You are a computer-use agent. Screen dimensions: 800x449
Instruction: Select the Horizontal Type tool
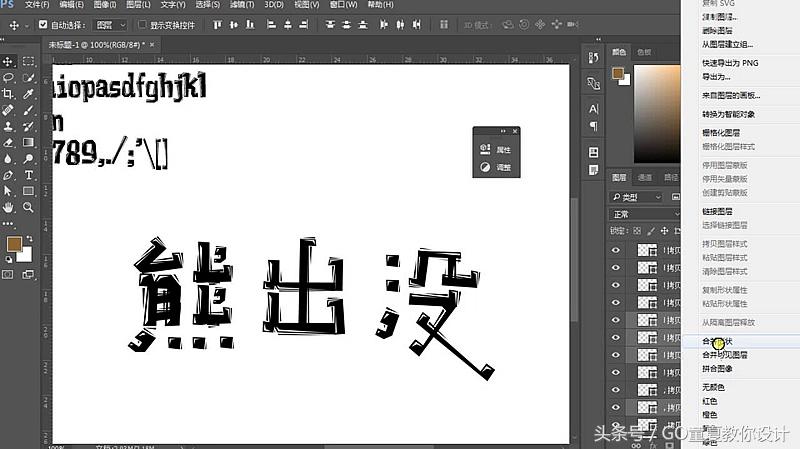click(28, 175)
